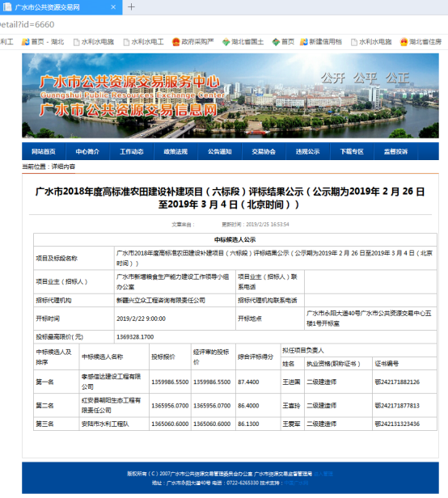Select 工作动态 from the navigation bar
Screen dimensions: 448x498
[x=132, y=151]
